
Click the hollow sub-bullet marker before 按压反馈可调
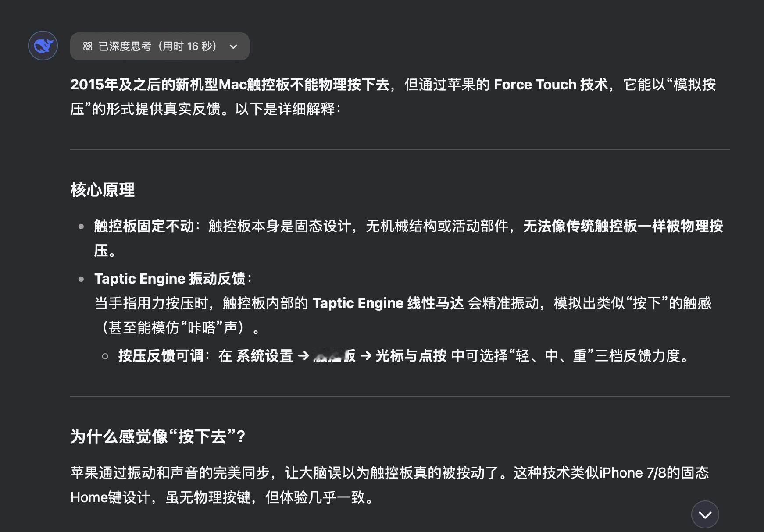(x=105, y=356)
